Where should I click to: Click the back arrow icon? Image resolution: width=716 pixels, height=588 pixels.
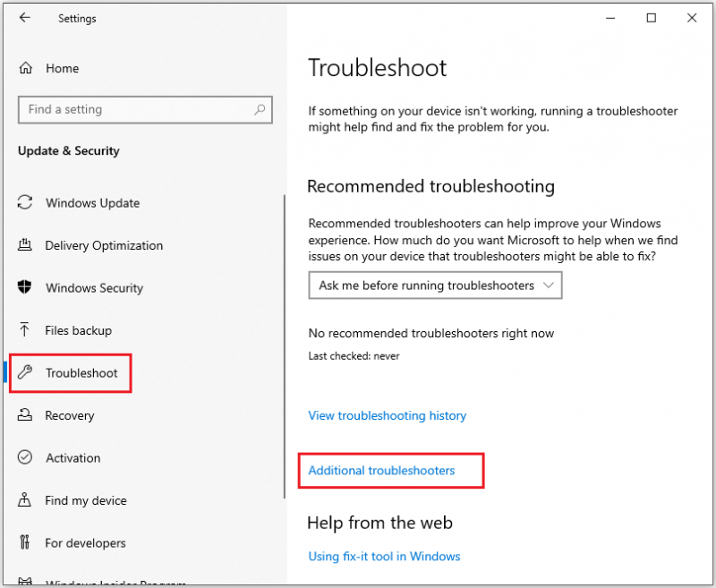(x=25, y=18)
